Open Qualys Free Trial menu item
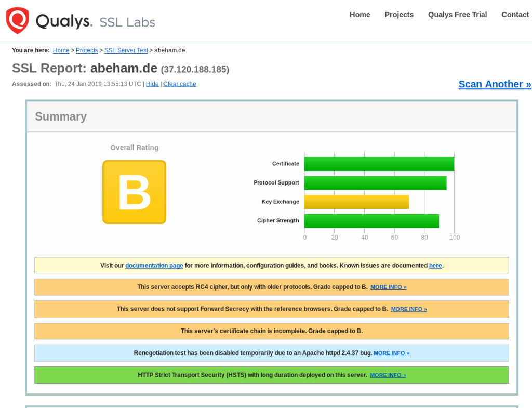Image resolution: width=532 pixels, height=408 pixels. [457, 15]
